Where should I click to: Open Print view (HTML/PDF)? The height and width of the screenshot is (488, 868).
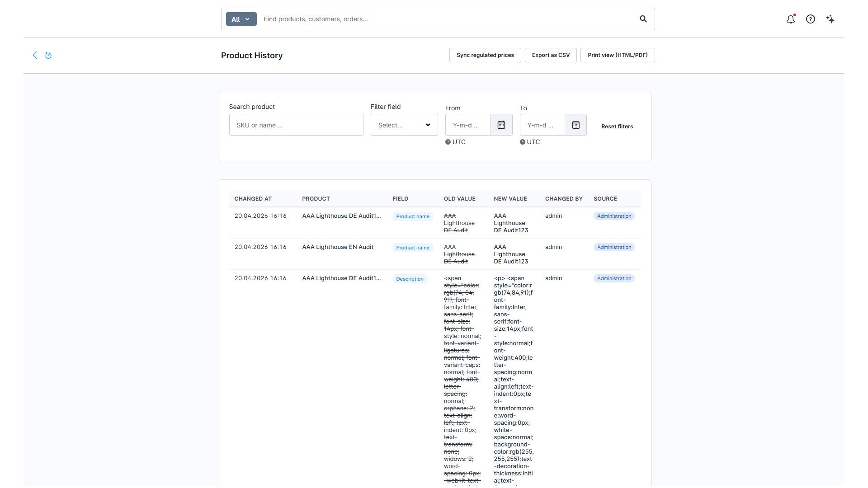pyautogui.click(x=618, y=55)
